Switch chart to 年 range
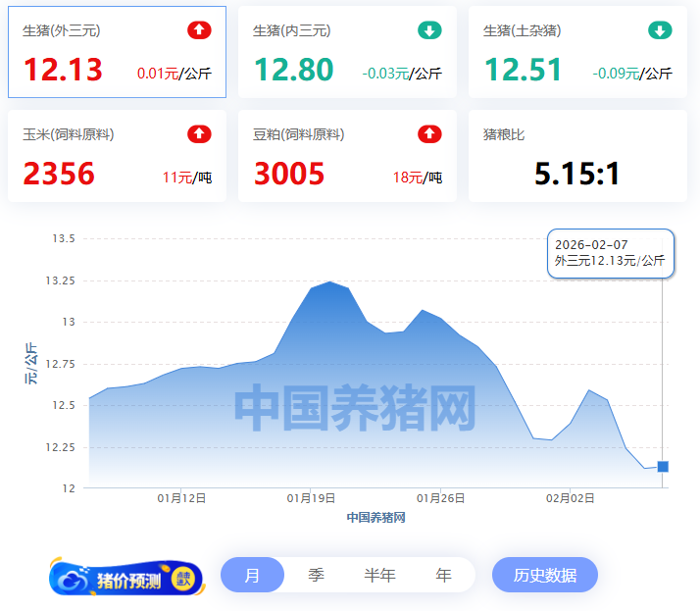 pyautogui.click(x=443, y=575)
